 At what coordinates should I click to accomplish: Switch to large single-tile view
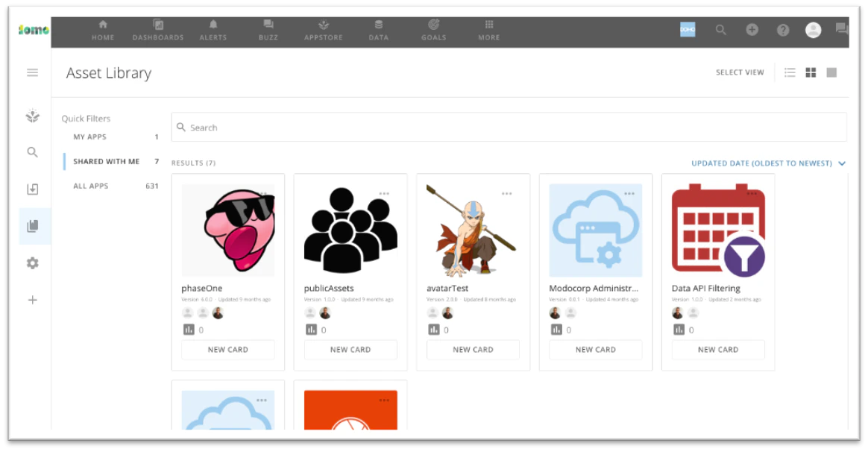(831, 72)
